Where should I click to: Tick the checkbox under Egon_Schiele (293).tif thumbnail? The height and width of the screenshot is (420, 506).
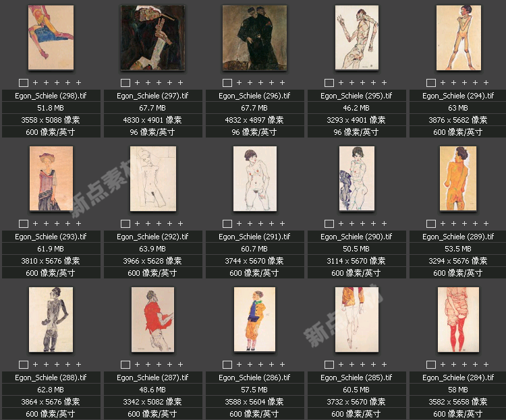pos(24,224)
